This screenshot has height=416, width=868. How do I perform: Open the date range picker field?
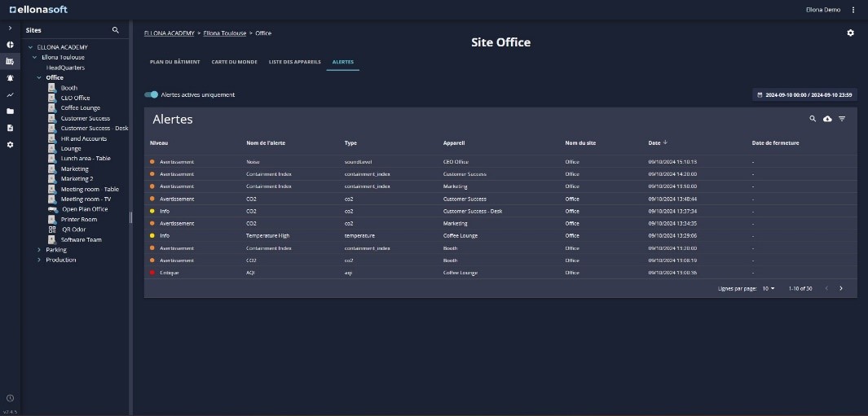click(x=804, y=95)
